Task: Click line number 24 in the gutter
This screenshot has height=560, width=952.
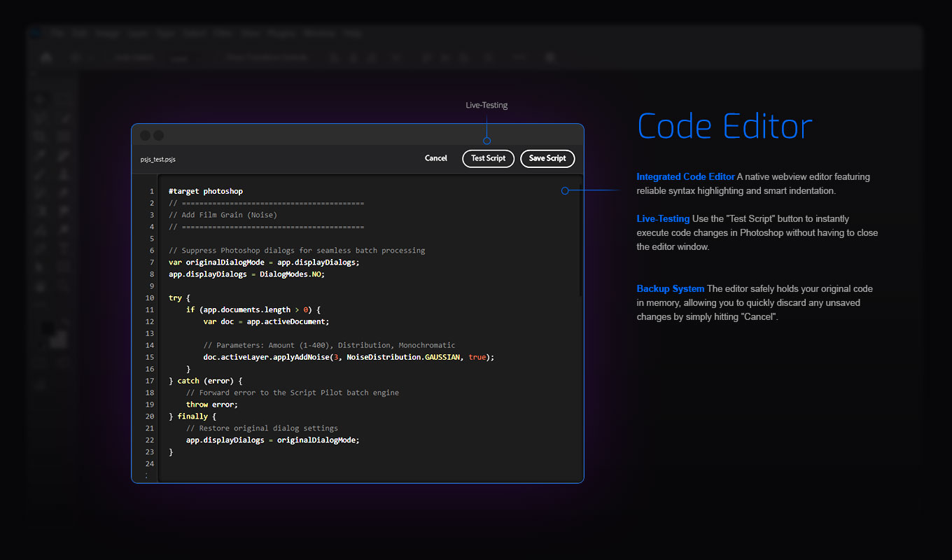Action: click(150, 464)
